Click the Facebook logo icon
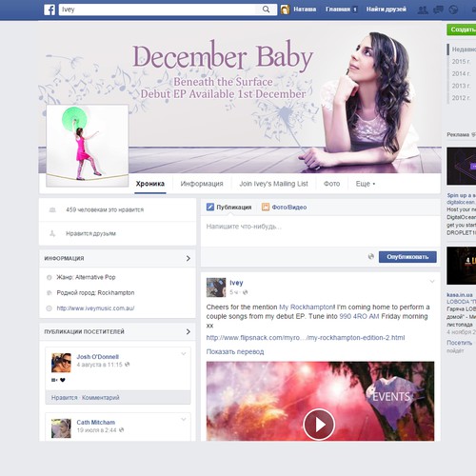This screenshot has height=476, width=476. pyautogui.click(x=50, y=10)
